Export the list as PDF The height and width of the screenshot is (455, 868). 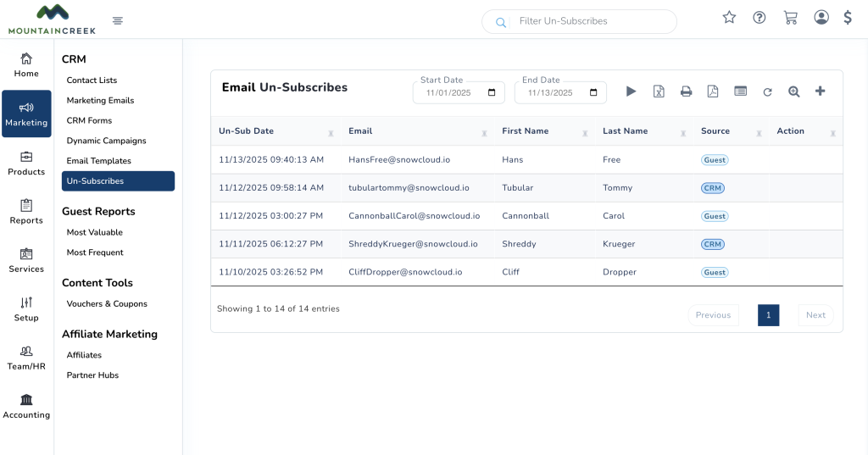coord(713,92)
